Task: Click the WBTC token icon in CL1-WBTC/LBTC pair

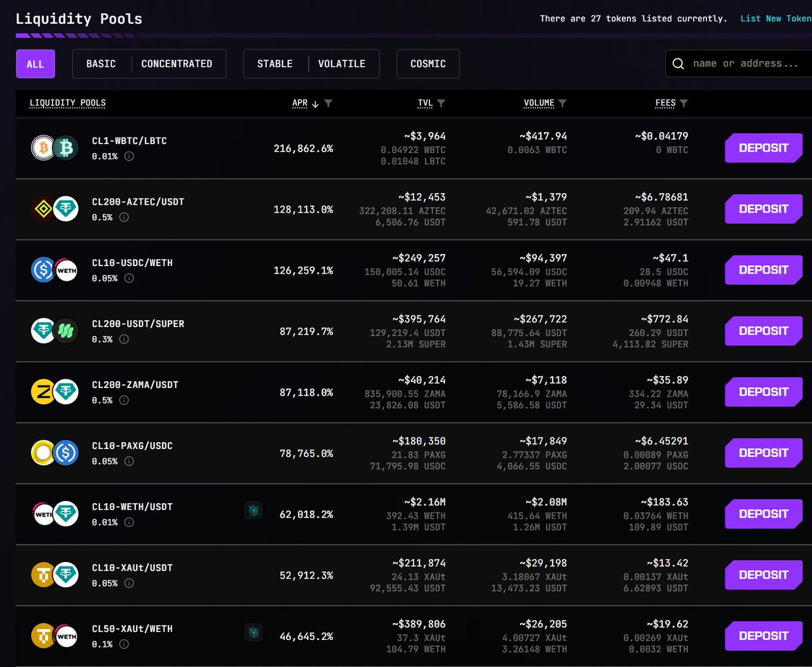Action: click(42, 148)
